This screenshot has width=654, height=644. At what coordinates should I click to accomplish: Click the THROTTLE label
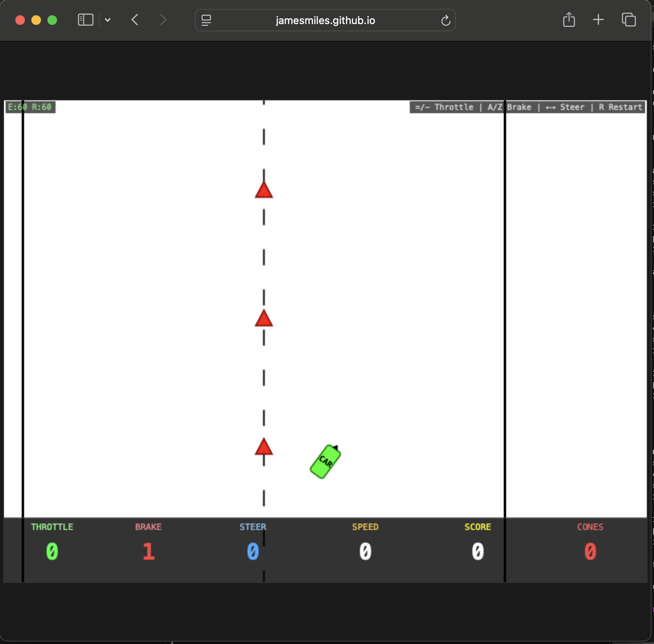pos(52,527)
